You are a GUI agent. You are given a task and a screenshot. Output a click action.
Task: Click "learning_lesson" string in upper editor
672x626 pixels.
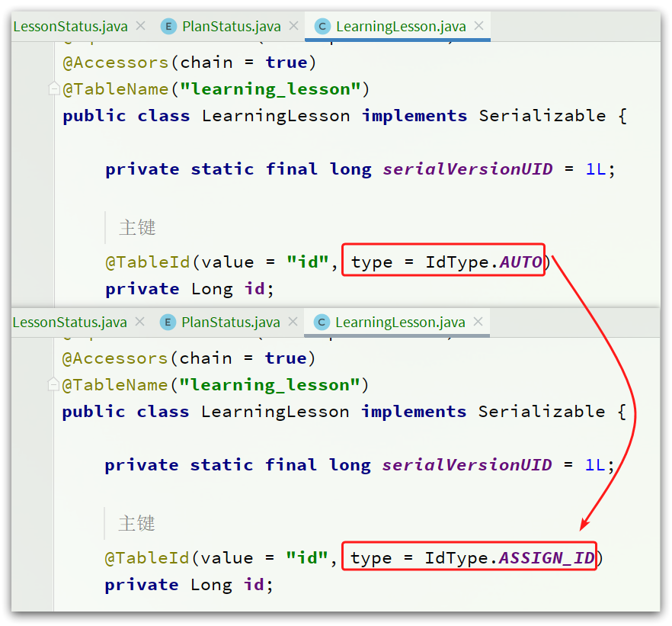click(271, 89)
